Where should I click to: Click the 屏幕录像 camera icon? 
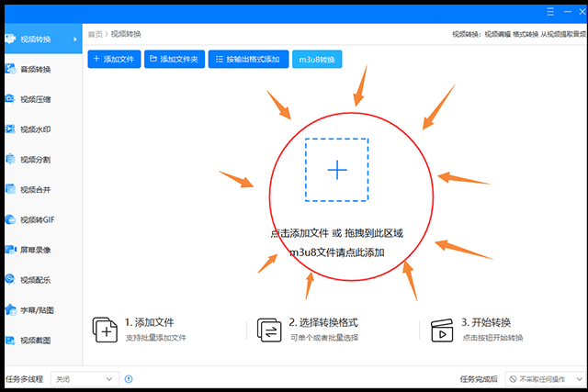(x=10, y=250)
